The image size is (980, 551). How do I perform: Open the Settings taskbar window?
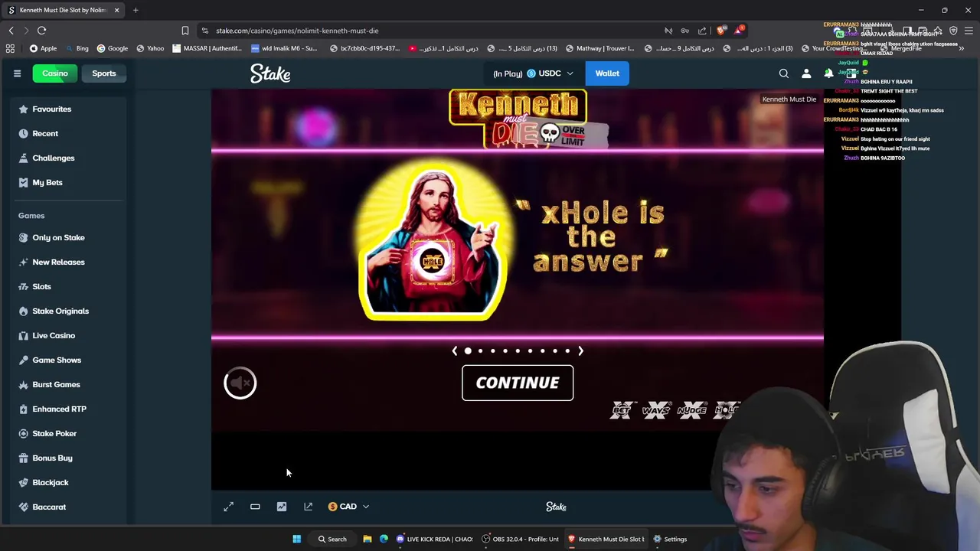(670, 539)
